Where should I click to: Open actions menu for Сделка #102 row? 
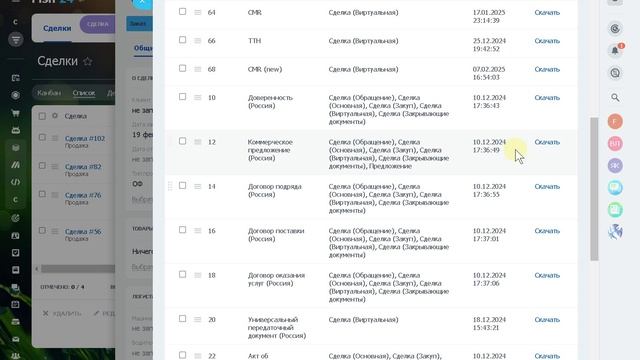pyautogui.click(x=55, y=138)
